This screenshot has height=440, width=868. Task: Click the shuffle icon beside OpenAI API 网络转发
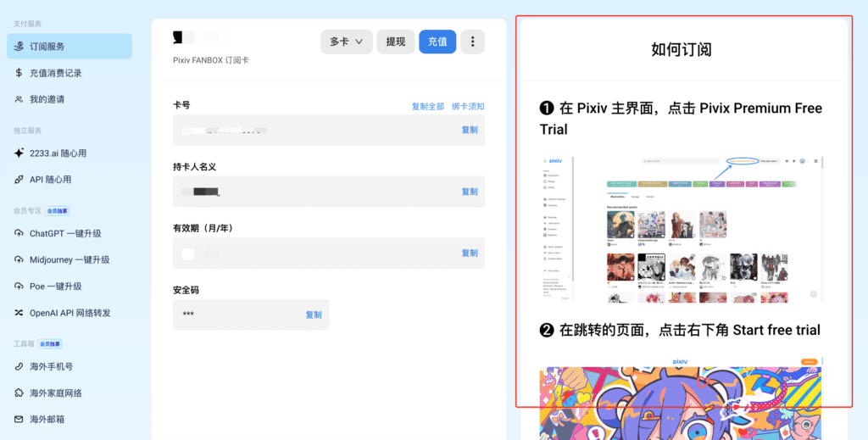click(19, 313)
